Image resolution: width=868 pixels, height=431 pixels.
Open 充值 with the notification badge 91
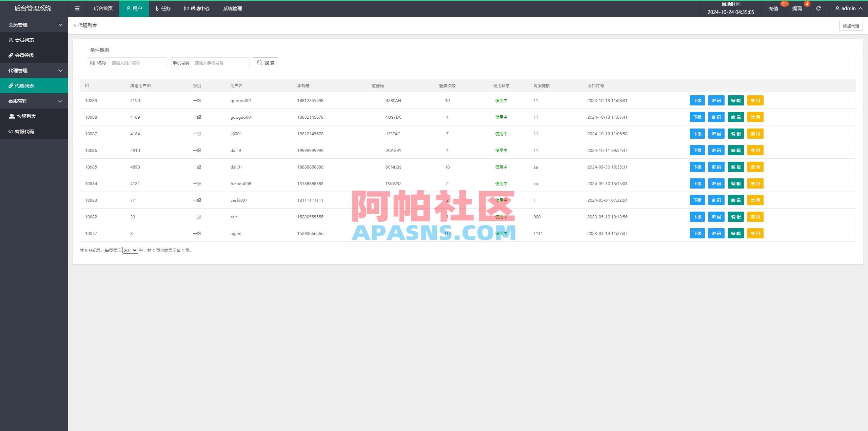pyautogui.click(x=773, y=8)
